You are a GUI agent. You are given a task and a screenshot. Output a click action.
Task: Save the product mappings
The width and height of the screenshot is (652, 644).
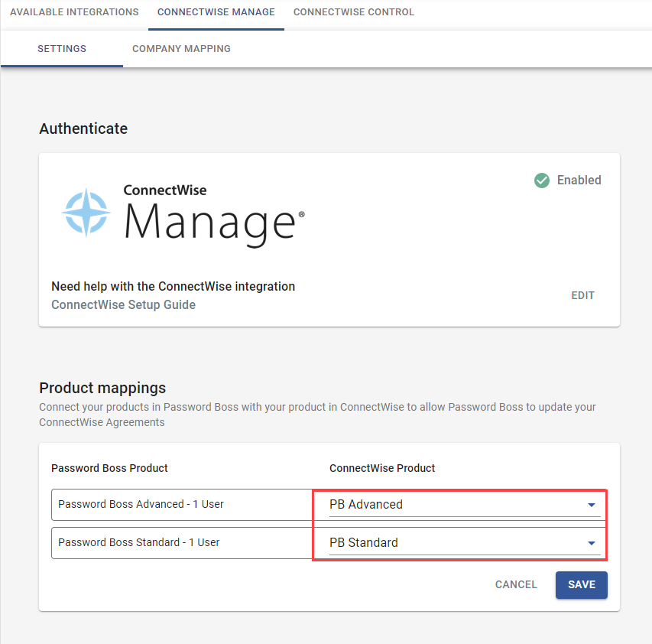coord(582,584)
